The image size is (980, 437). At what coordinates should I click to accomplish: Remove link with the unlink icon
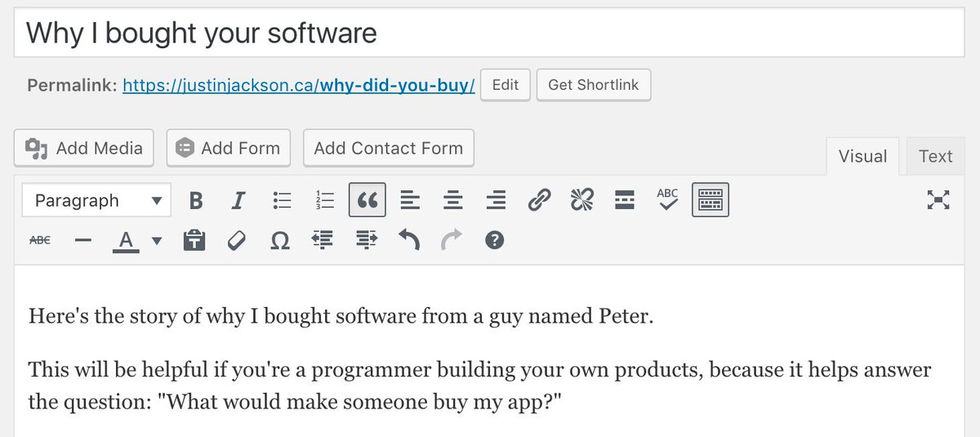[x=581, y=200]
